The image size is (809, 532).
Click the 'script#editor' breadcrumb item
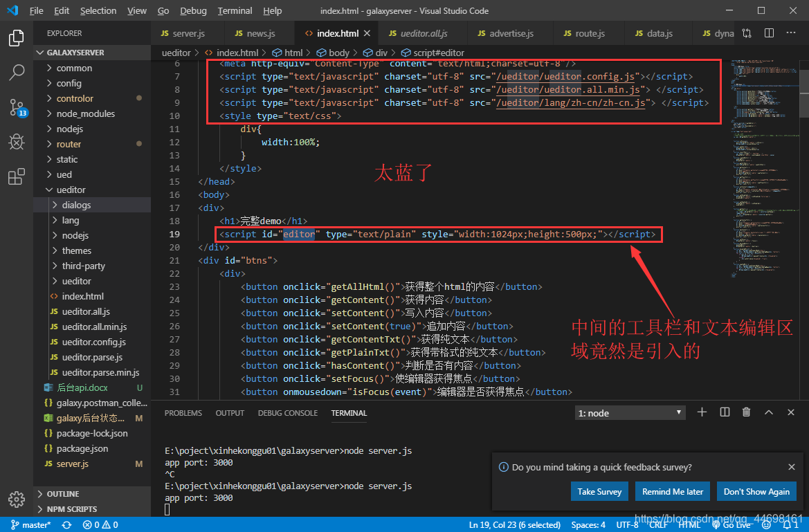coord(433,53)
